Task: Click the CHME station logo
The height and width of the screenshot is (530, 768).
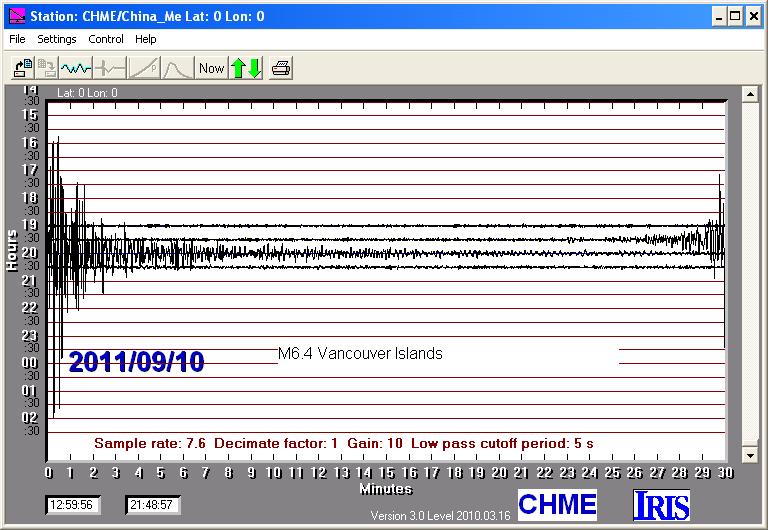Action: coord(557,505)
